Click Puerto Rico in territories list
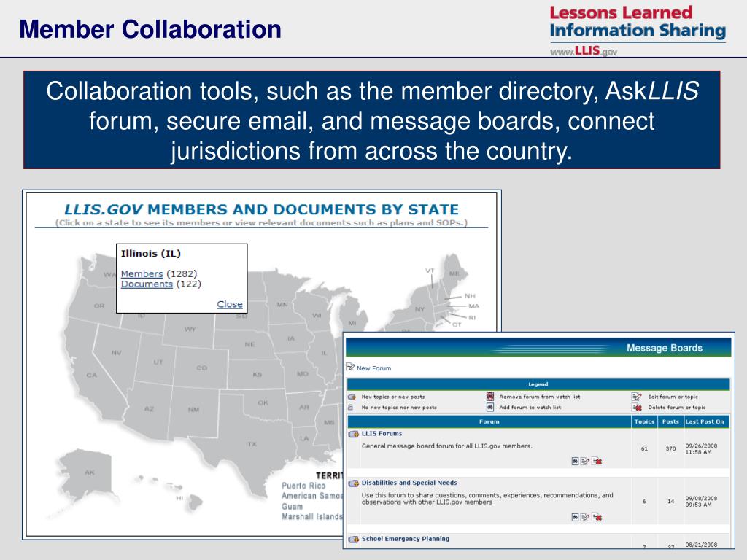 303,486
